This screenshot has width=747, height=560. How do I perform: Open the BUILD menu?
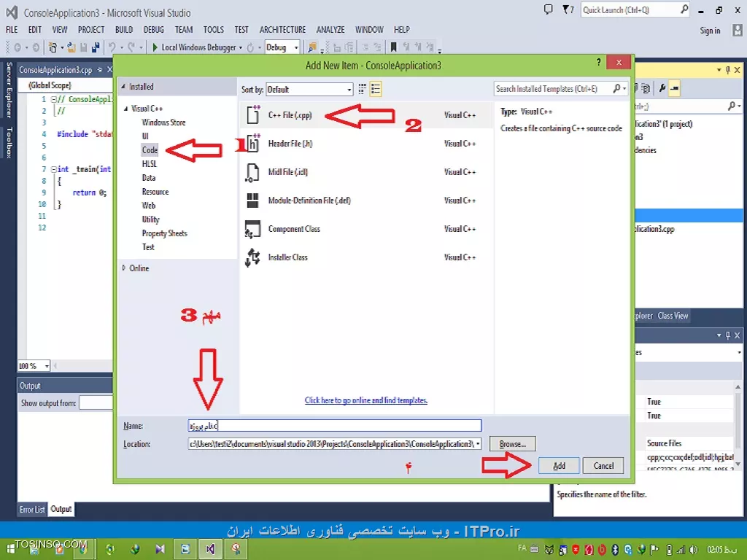[x=124, y=29]
